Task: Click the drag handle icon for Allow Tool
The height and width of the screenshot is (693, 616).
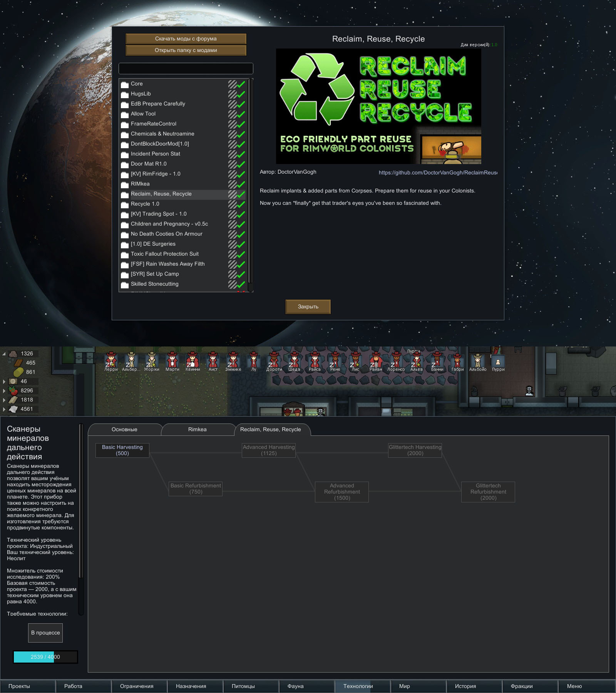Action: pos(232,114)
